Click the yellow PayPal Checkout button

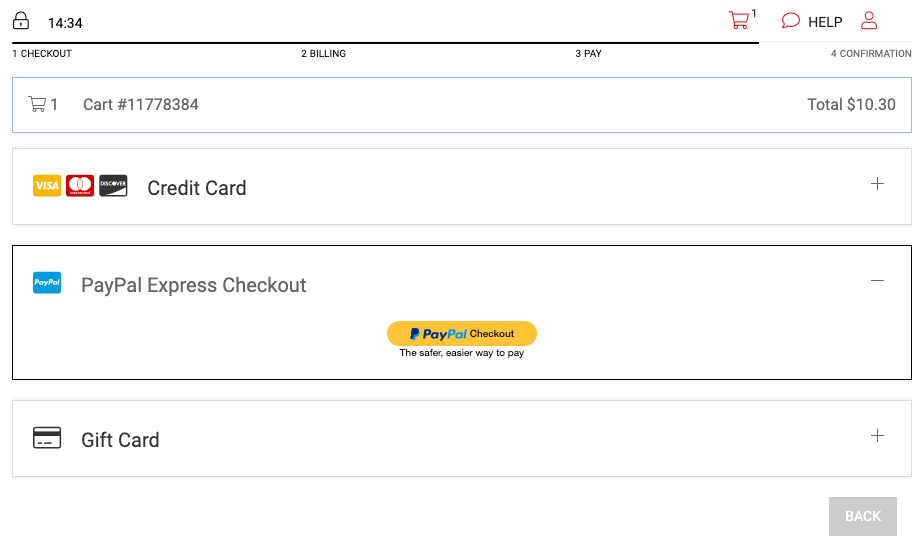pyautogui.click(x=461, y=334)
